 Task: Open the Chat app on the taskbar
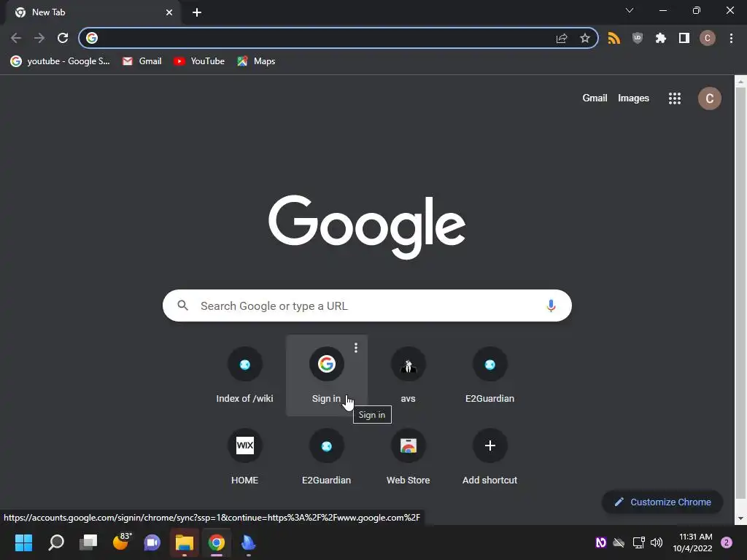pyautogui.click(x=152, y=542)
